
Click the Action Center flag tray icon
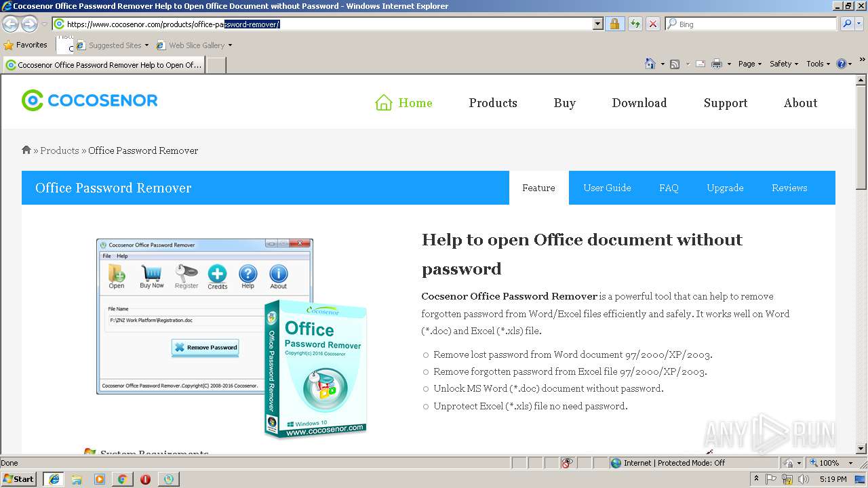771,479
